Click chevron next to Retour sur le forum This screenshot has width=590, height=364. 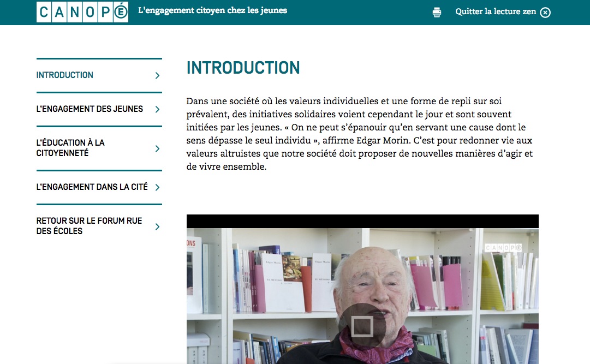coord(157,226)
